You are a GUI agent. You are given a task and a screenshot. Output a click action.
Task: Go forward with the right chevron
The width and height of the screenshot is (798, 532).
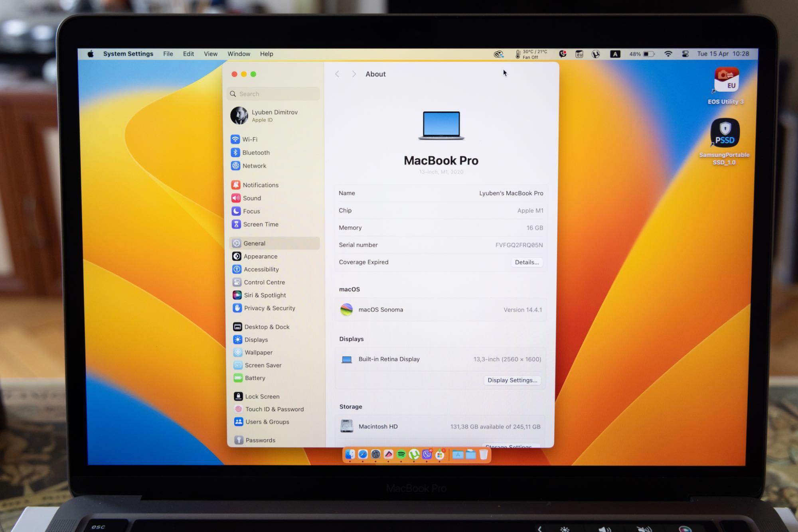[x=354, y=74]
